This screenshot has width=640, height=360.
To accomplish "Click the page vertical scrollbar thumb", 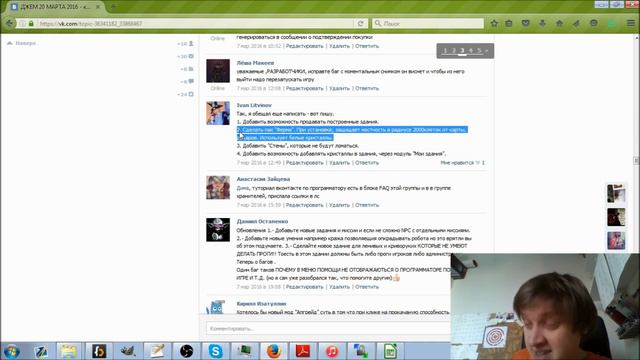I will [x=636, y=160].
